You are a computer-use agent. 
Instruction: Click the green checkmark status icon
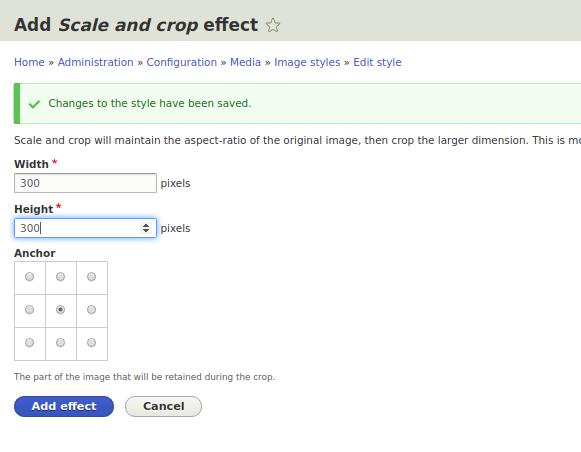pyautogui.click(x=34, y=104)
